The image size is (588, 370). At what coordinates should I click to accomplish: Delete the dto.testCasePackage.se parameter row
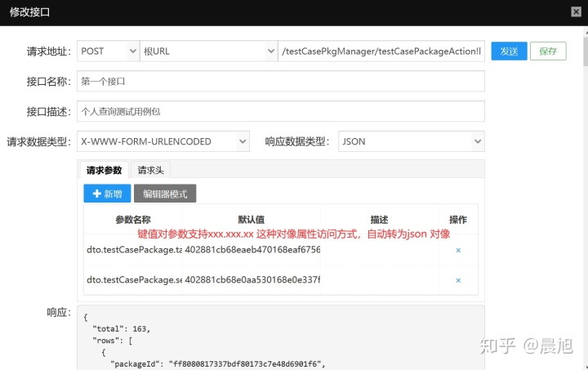click(458, 280)
